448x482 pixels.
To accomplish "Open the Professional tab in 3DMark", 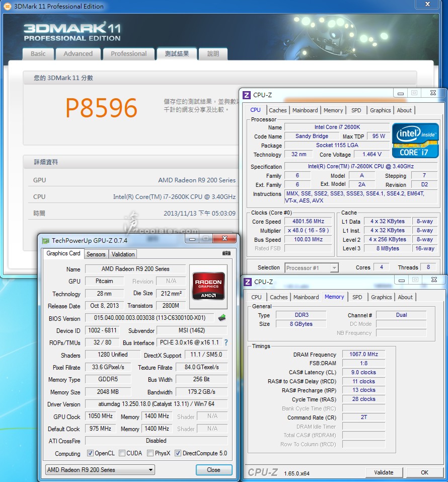I will tap(129, 54).
